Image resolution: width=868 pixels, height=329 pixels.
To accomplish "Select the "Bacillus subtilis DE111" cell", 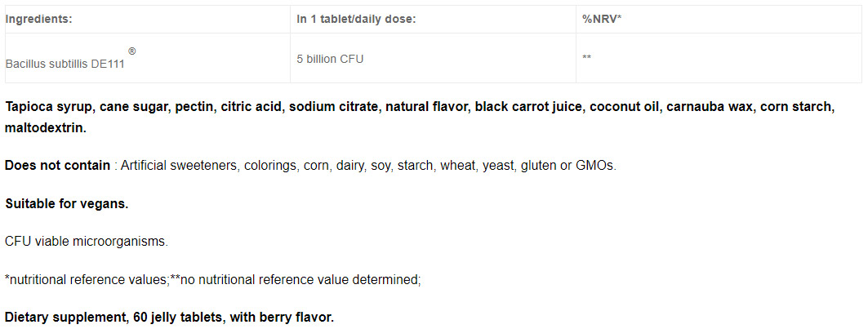I will pos(65,63).
